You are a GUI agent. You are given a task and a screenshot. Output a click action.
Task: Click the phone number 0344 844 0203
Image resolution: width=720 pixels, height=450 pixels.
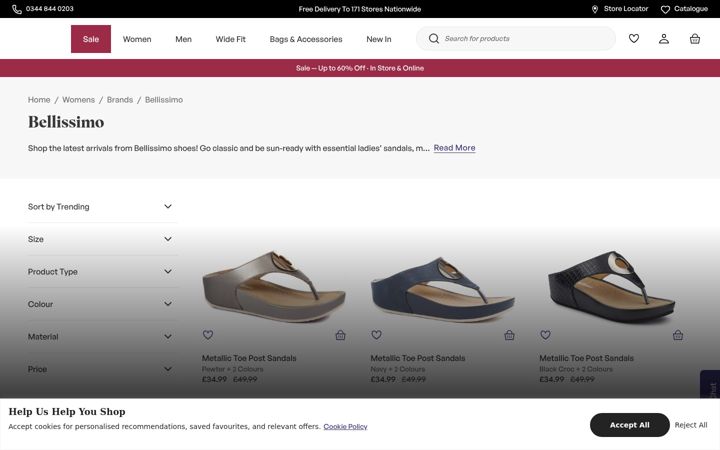tap(50, 9)
